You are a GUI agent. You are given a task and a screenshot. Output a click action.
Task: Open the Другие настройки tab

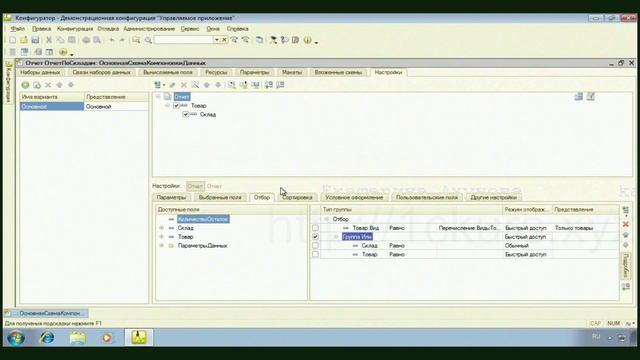(x=493, y=198)
